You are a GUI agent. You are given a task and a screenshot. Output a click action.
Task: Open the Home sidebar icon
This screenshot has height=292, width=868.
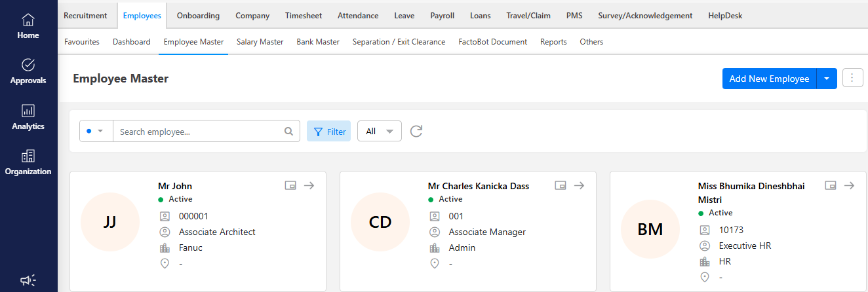28,26
